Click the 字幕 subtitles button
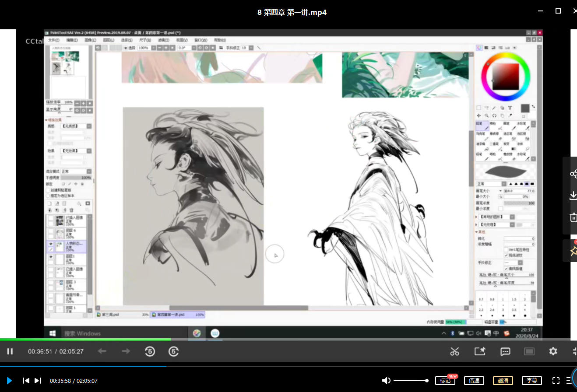577x392 pixels. (x=531, y=381)
